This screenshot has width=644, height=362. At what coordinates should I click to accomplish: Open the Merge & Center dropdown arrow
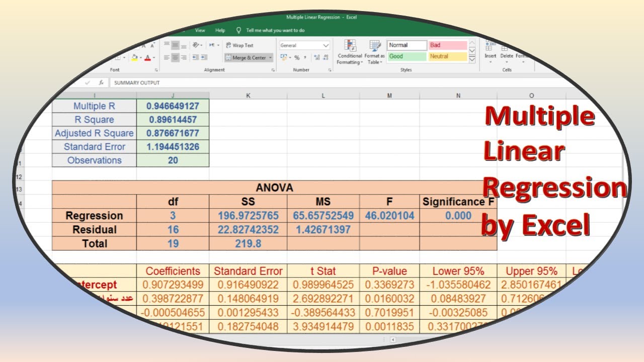(270, 58)
